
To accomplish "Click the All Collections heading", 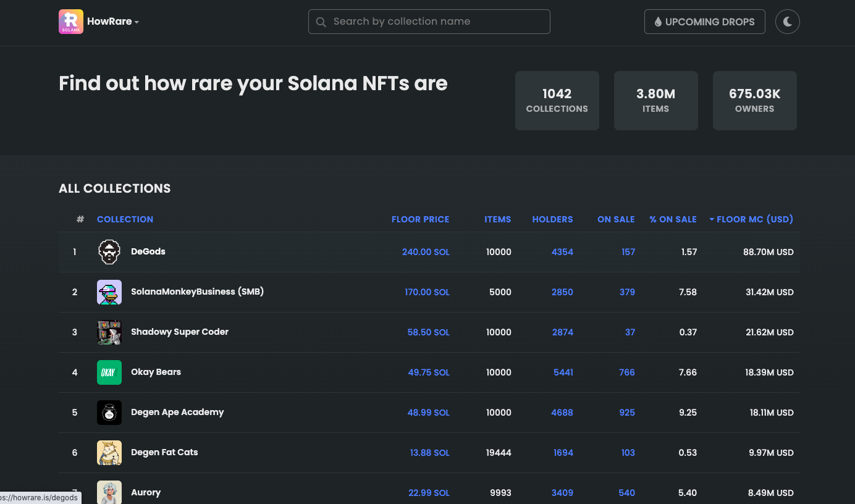I will point(115,188).
